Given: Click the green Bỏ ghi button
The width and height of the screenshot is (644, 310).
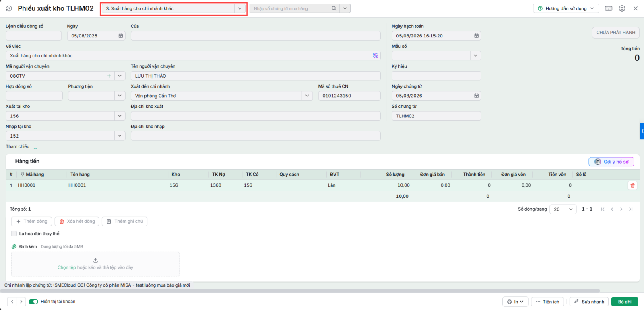Looking at the screenshot, I should pos(625,302).
